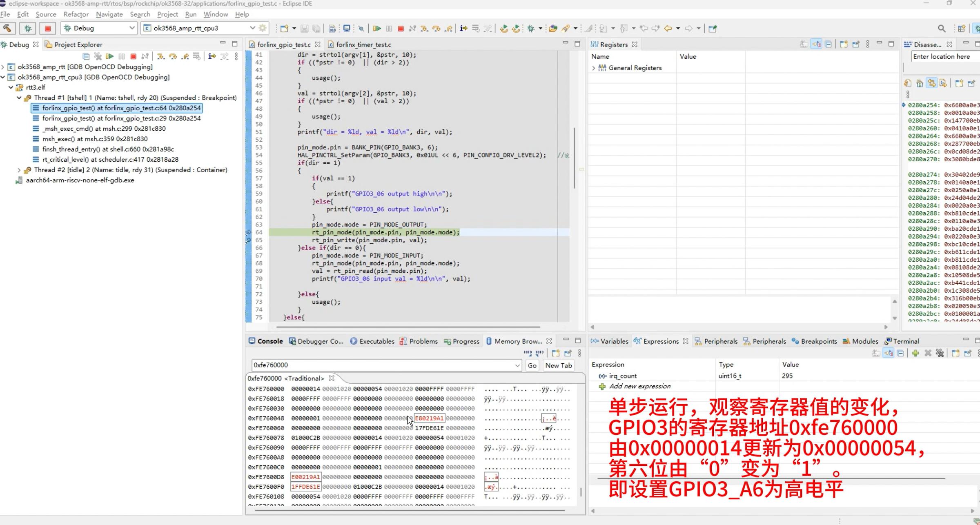Screen dimensions: 980x525
Task: Open the Debug launch mode dropdown
Action: point(131,28)
